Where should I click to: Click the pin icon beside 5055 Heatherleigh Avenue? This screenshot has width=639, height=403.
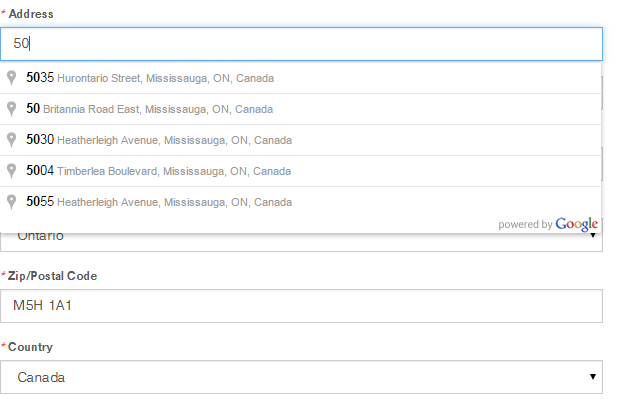(12, 202)
